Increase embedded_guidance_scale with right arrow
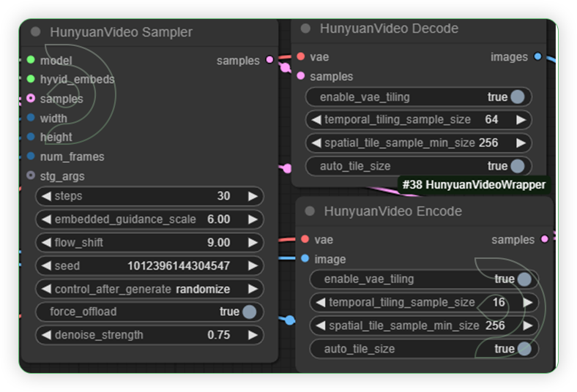 pos(253,219)
